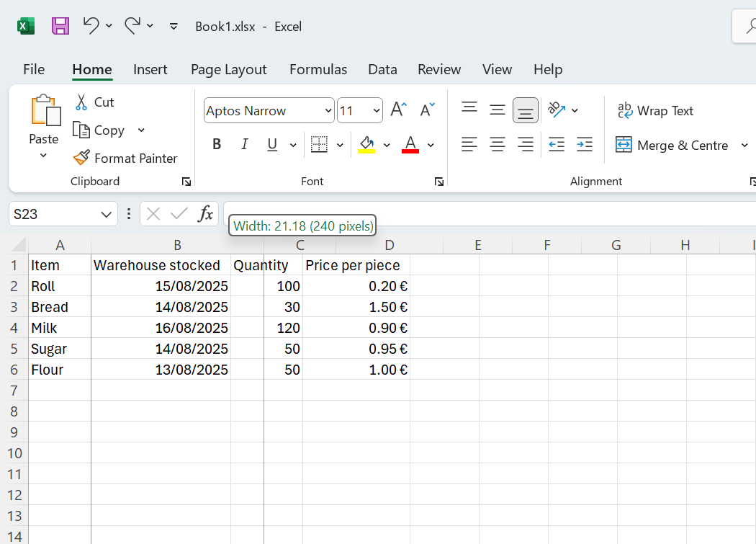Align text left

coord(469,144)
